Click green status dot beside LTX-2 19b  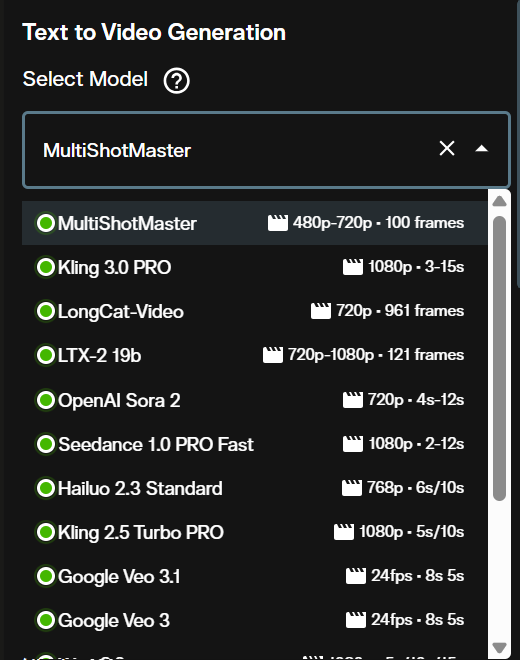pyautogui.click(x=46, y=355)
